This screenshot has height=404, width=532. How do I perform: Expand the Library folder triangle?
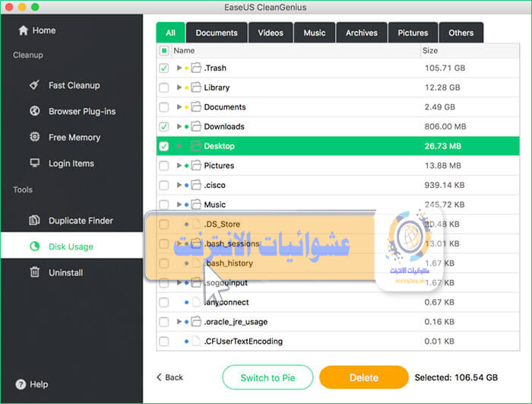179,87
